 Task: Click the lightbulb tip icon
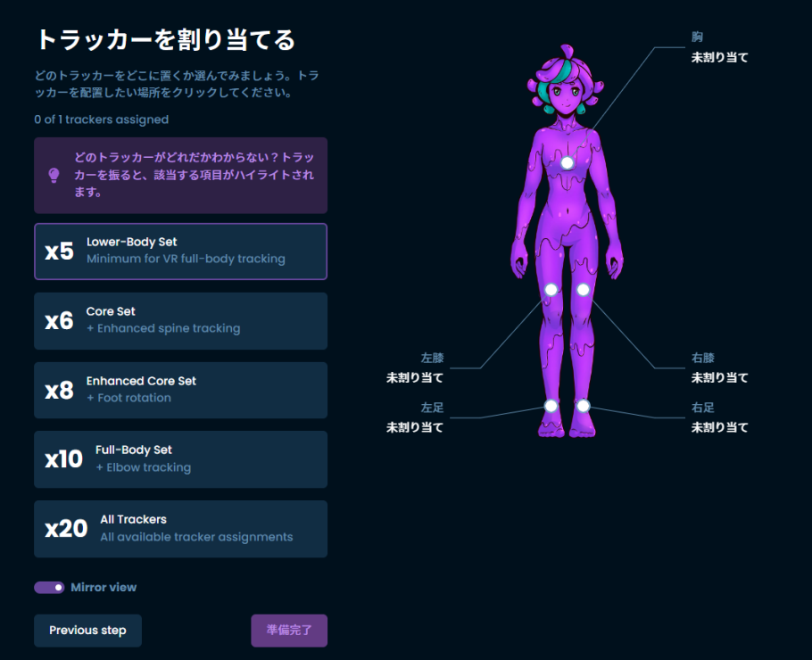point(54,176)
